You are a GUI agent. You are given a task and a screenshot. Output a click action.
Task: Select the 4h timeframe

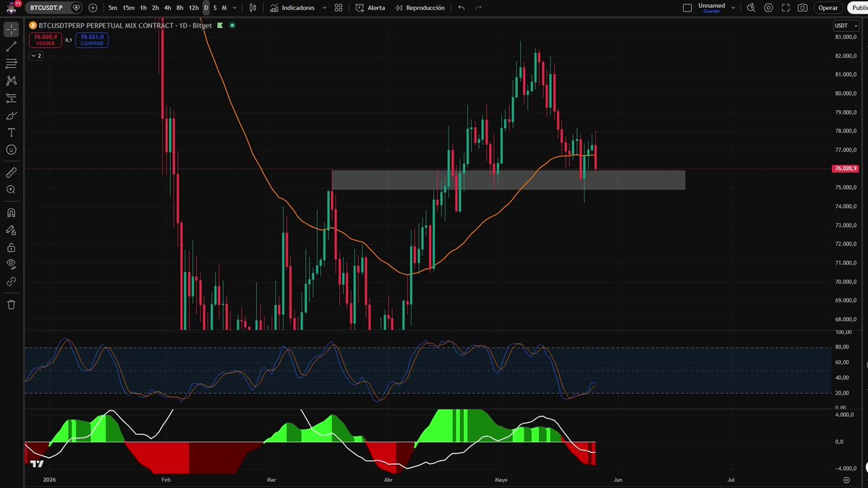168,8
